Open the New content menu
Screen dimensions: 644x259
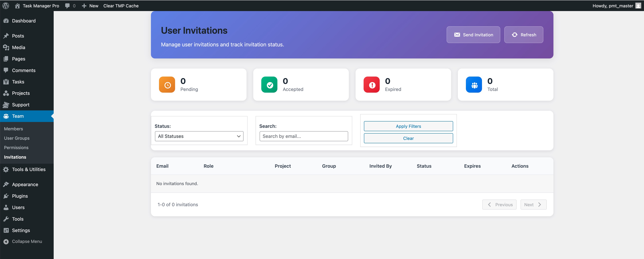pyautogui.click(x=90, y=6)
